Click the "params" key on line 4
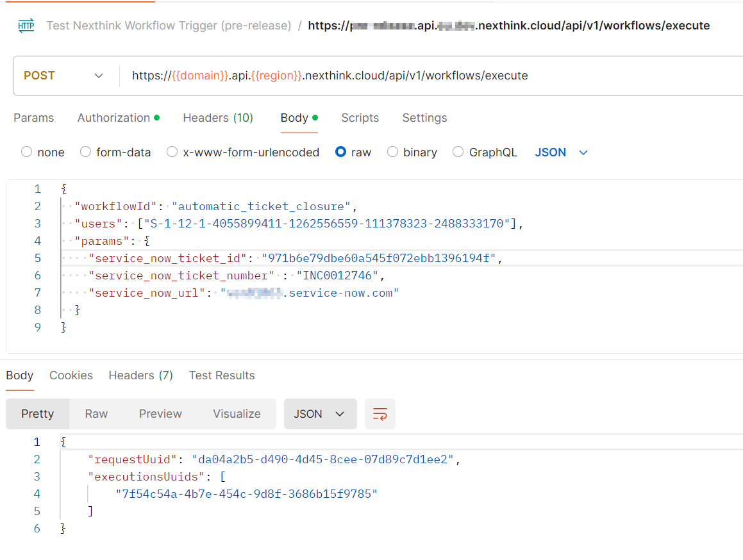 point(102,241)
